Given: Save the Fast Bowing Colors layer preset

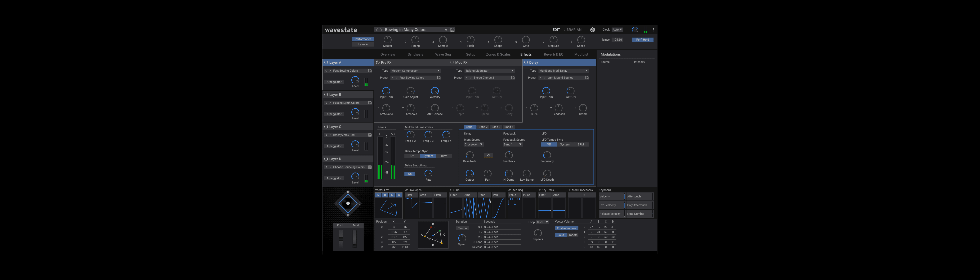Looking at the screenshot, I should click(370, 71).
